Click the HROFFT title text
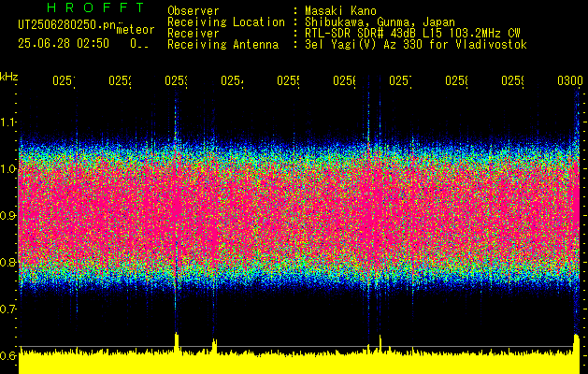588x374 pixels. (x=96, y=7)
